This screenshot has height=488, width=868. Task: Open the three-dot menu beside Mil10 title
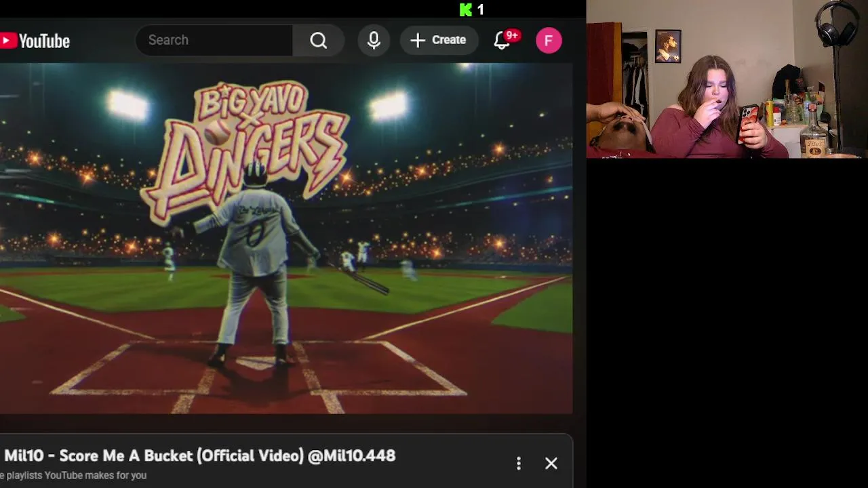click(519, 464)
